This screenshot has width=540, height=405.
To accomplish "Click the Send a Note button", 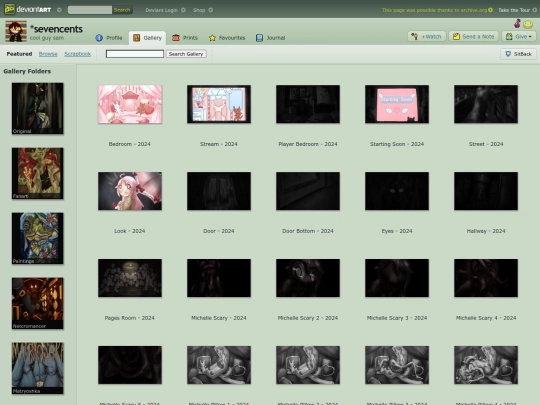I will pos(474,36).
